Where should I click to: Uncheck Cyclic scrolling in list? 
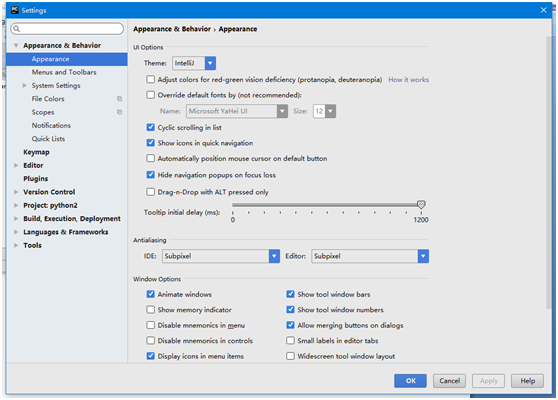tap(151, 127)
